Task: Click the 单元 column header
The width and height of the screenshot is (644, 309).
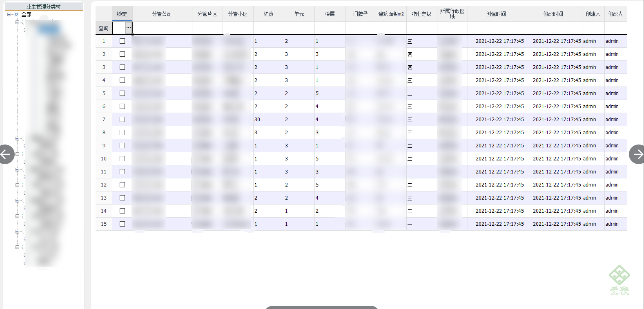Action: tap(299, 14)
